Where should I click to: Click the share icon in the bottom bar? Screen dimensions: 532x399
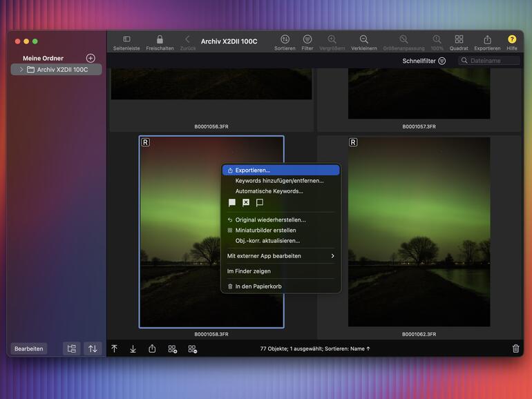152,349
